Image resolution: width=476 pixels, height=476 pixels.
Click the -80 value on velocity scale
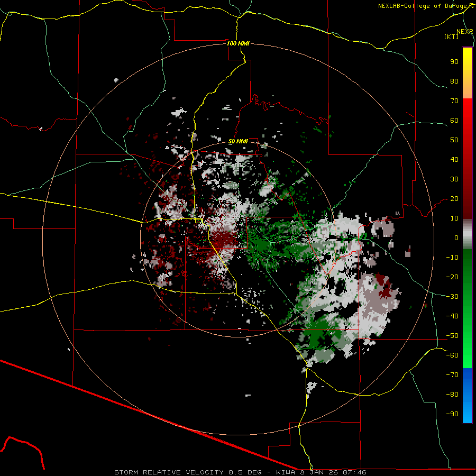452,395
